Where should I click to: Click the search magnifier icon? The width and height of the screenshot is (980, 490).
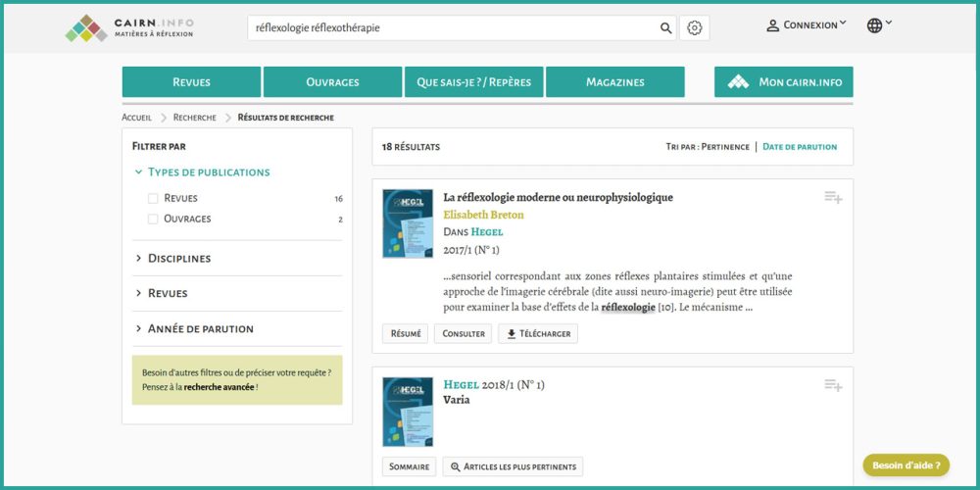(x=665, y=28)
